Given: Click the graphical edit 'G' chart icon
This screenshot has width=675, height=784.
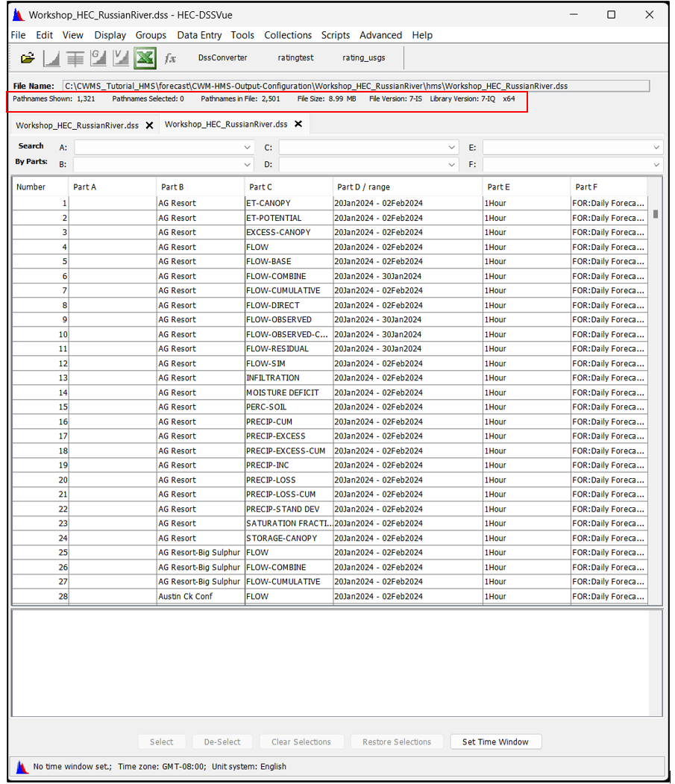Looking at the screenshot, I should (98, 58).
